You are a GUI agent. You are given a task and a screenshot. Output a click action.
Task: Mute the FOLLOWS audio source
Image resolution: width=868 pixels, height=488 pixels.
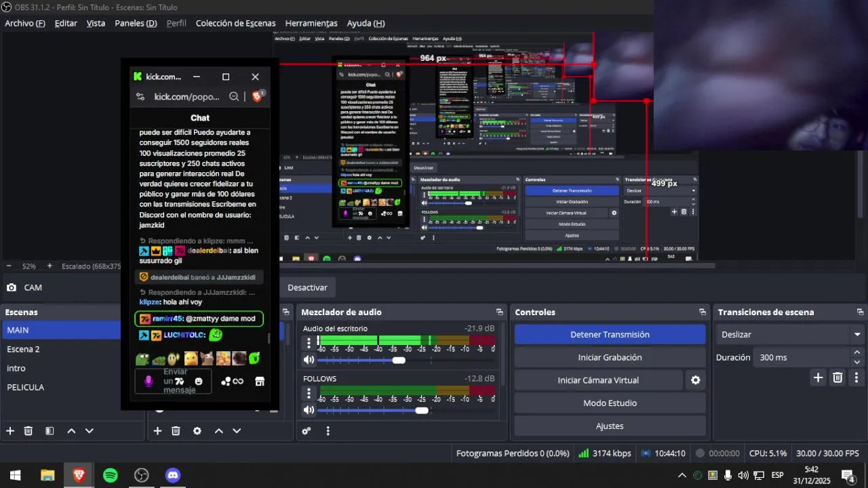[309, 410]
